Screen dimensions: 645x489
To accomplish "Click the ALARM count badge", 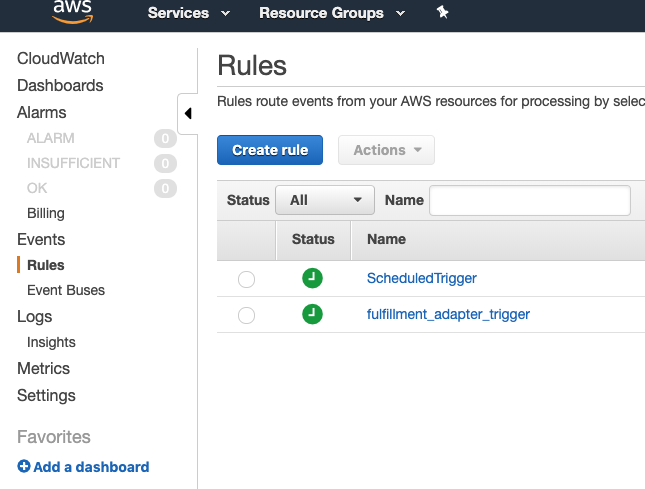I will pos(165,138).
